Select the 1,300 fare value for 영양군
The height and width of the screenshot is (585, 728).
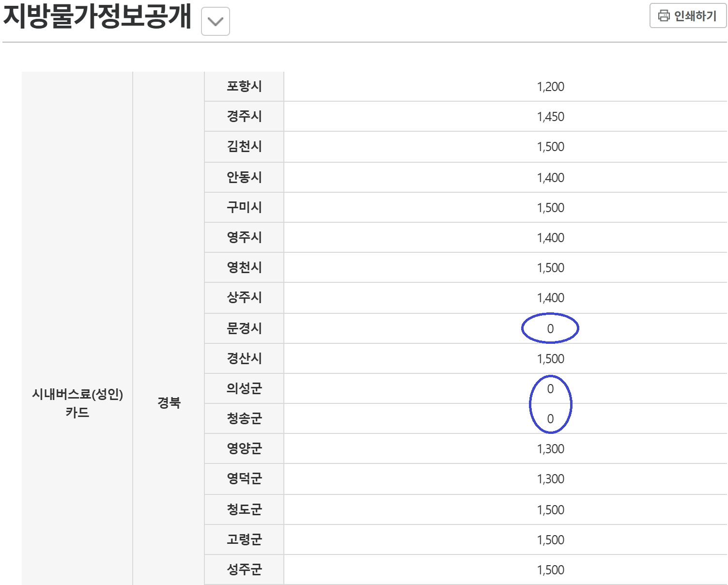[x=551, y=449]
